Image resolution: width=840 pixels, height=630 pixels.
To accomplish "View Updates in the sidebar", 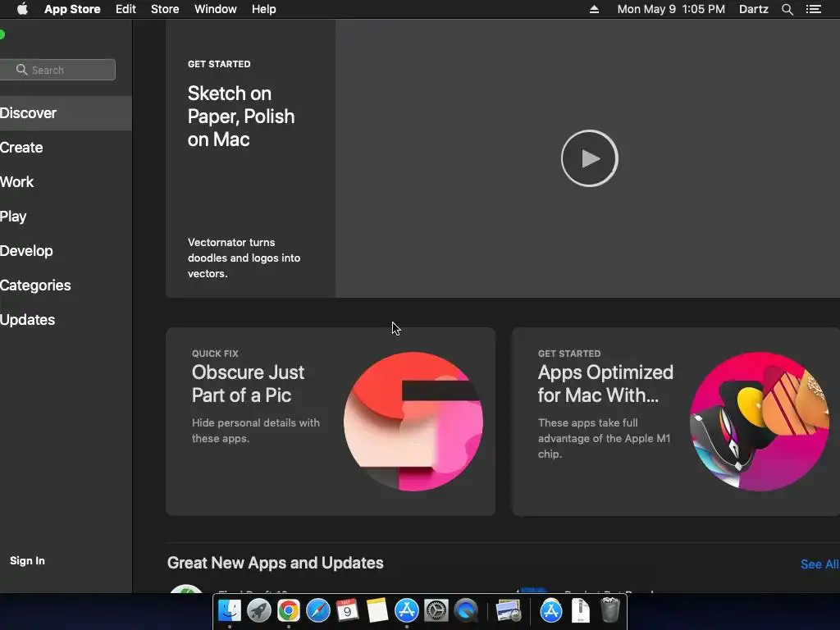I will pyautogui.click(x=66, y=320).
